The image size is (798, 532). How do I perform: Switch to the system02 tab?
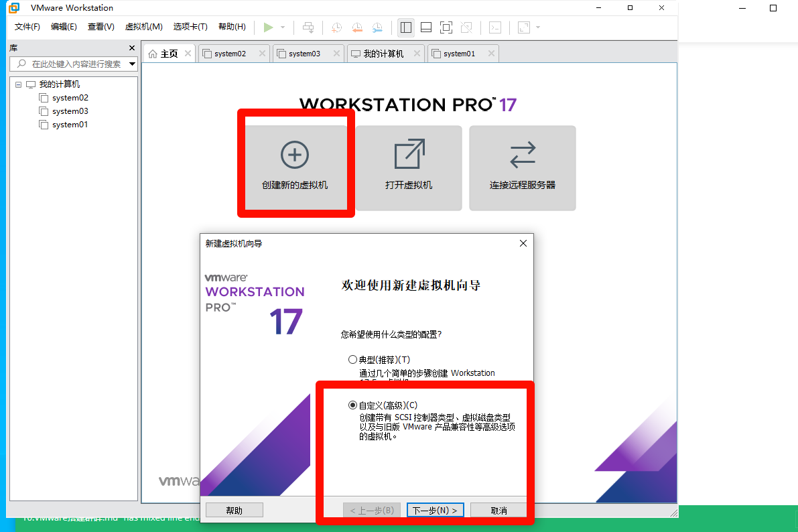[x=230, y=53]
